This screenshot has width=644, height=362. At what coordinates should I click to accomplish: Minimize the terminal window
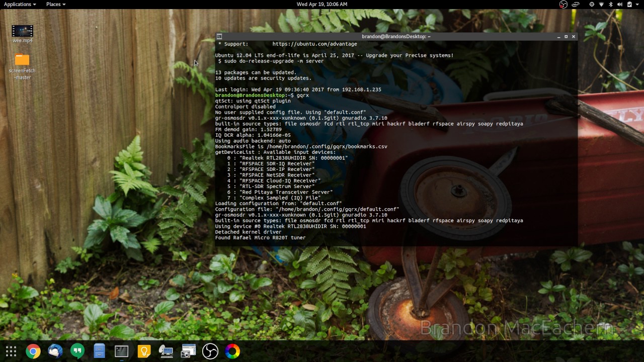pos(558,37)
